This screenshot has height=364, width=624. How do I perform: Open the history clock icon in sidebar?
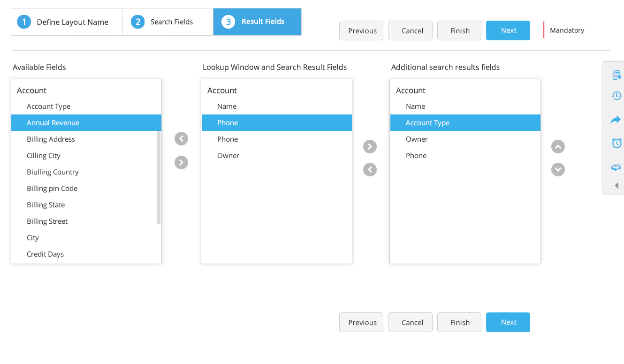(x=616, y=96)
